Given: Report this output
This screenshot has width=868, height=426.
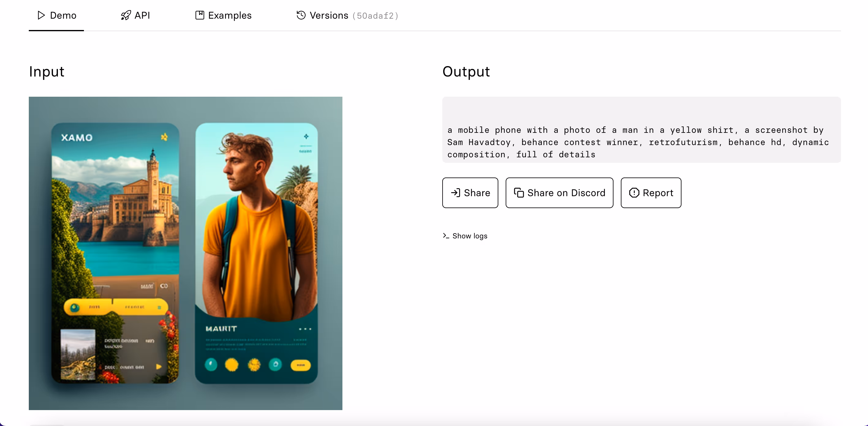Looking at the screenshot, I should [x=651, y=192].
